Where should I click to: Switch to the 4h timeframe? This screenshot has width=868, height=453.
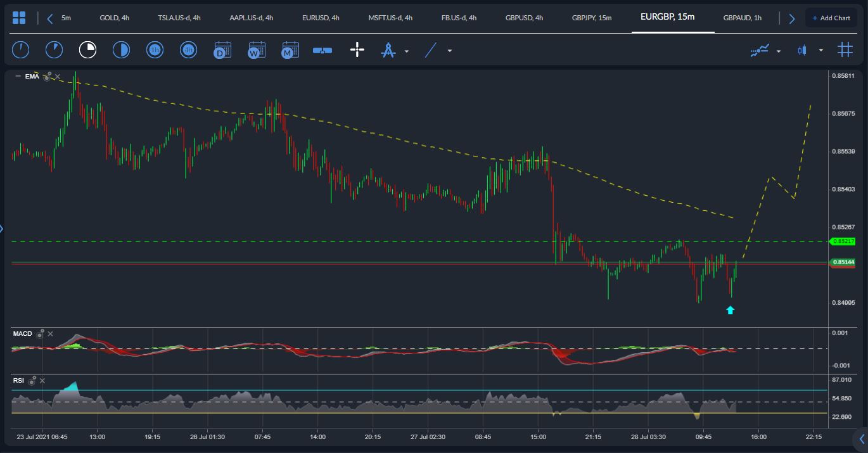point(188,50)
